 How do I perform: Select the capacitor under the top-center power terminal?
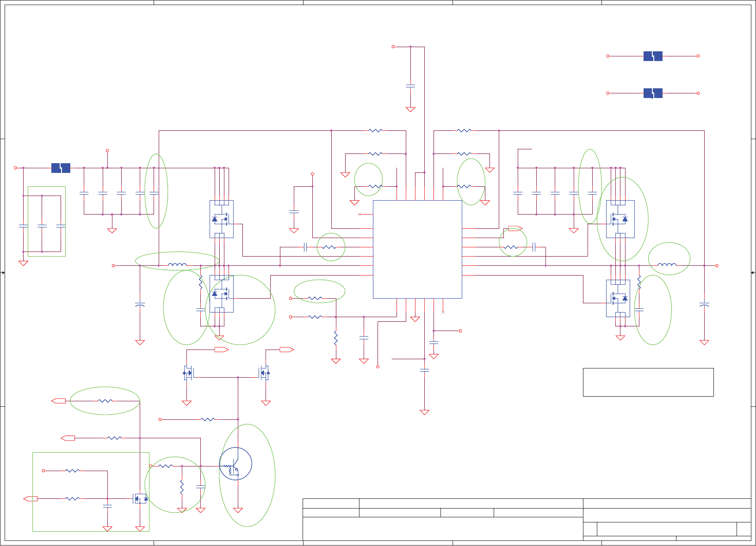(410, 86)
